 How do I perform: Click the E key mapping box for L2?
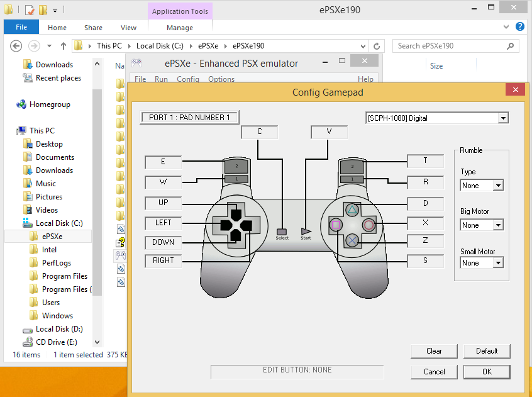pos(163,162)
